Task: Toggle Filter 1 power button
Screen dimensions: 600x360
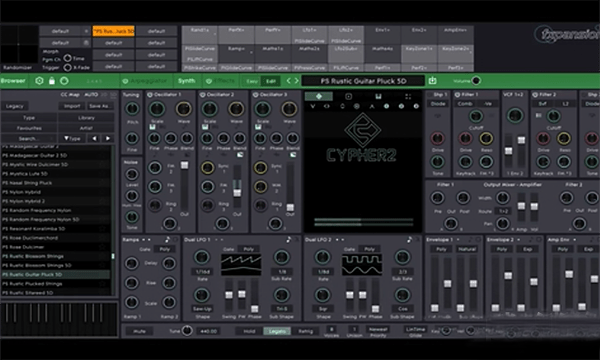Action: click(457, 94)
